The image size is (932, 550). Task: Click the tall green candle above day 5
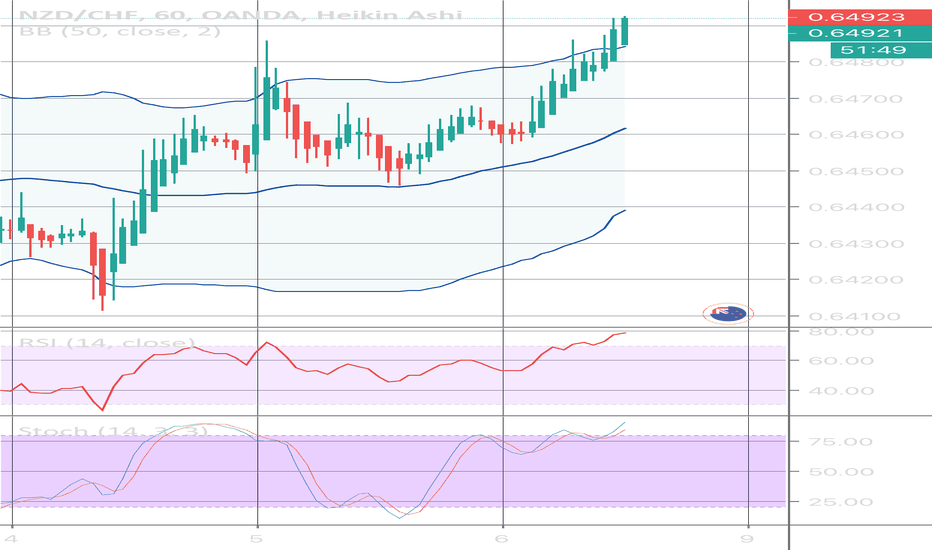[266, 88]
